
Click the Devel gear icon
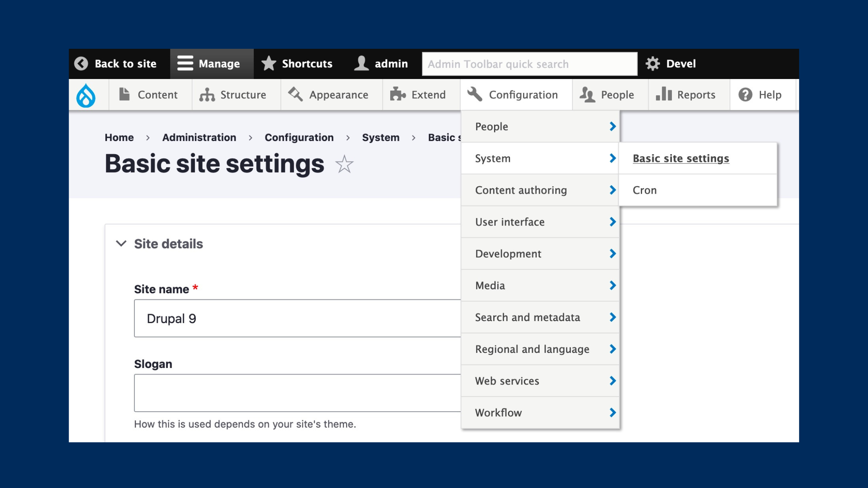coord(653,64)
